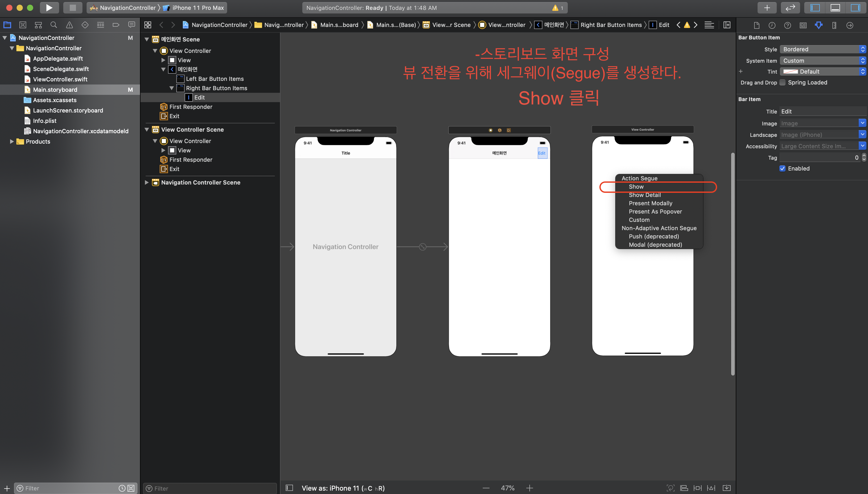Open the Library with plus button
The width and height of the screenshot is (868, 494).
pyautogui.click(x=767, y=8)
